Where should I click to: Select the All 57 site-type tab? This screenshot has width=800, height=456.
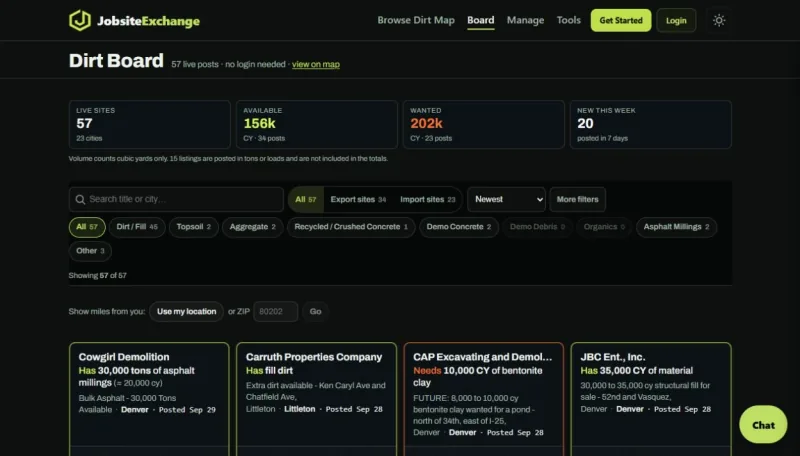coord(306,199)
